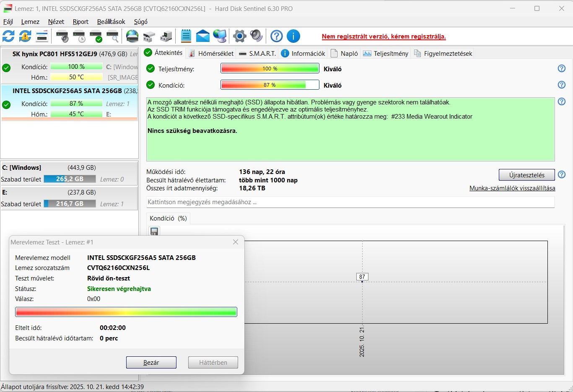Open the Lemez menu
The image size is (573, 392).
(x=30, y=22)
